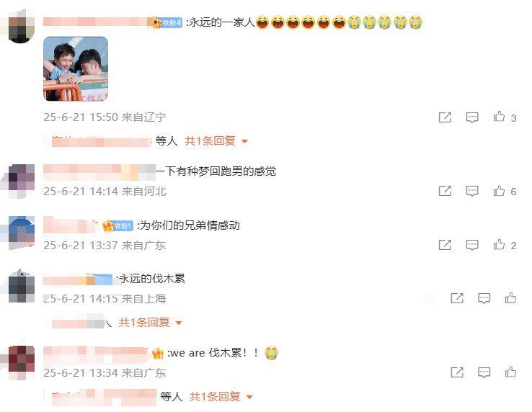Forward the 永远的伐木累 comment

(x=457, y=298)
